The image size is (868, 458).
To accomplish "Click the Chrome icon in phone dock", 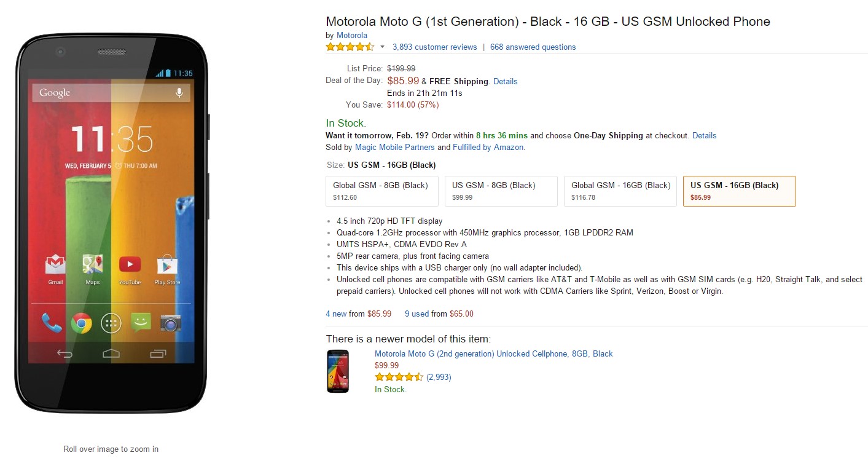I will click(x=81, y=322).
